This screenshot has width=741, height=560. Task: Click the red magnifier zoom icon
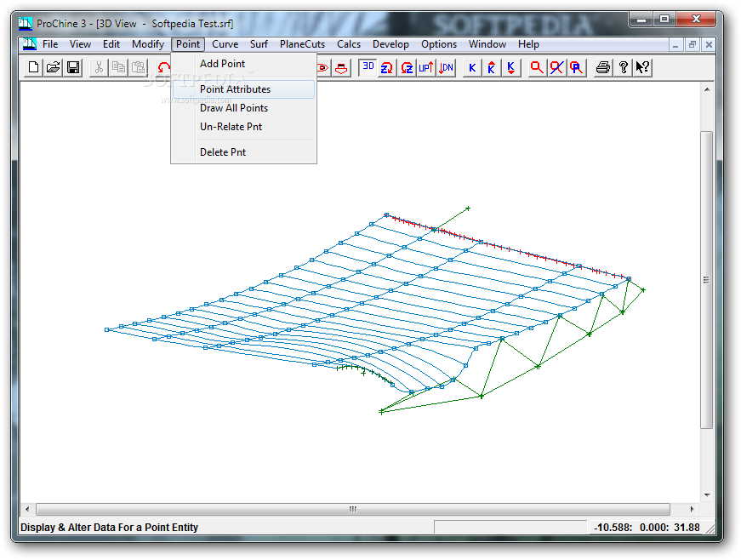[537, 67]
